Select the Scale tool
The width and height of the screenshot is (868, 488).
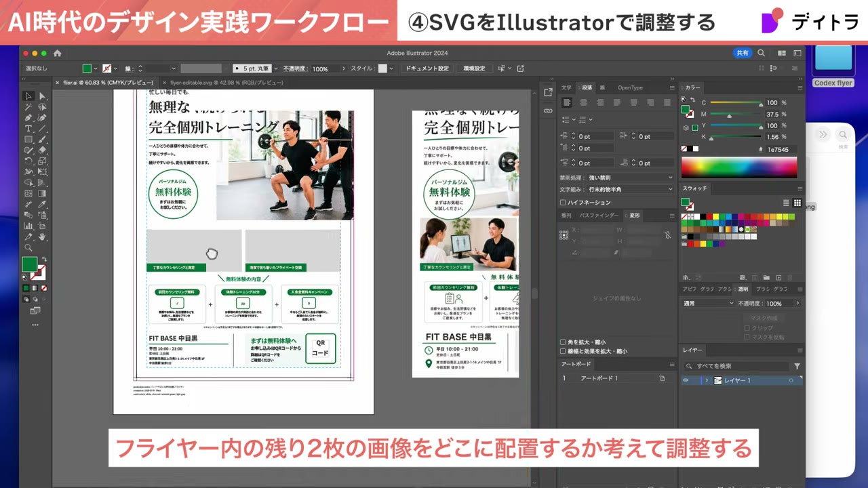pos(42,161)
